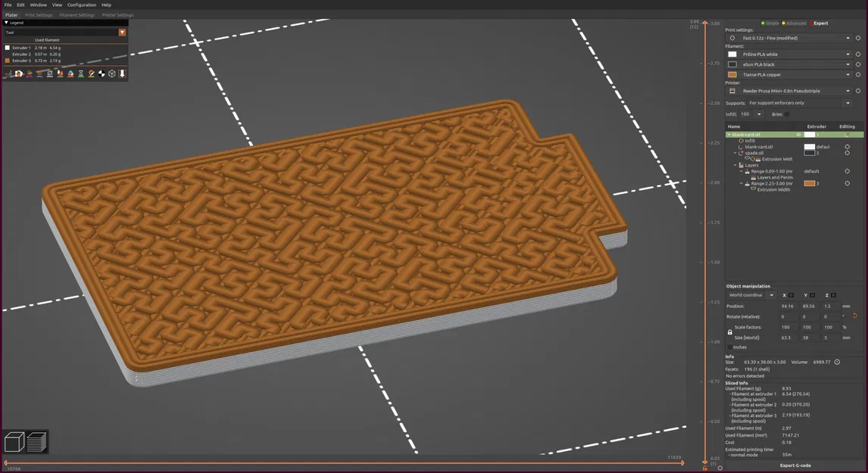Screen dimensions: 868x473
Task: Toggle wipe visibility icon in legend
Action: tap(19, 73)
